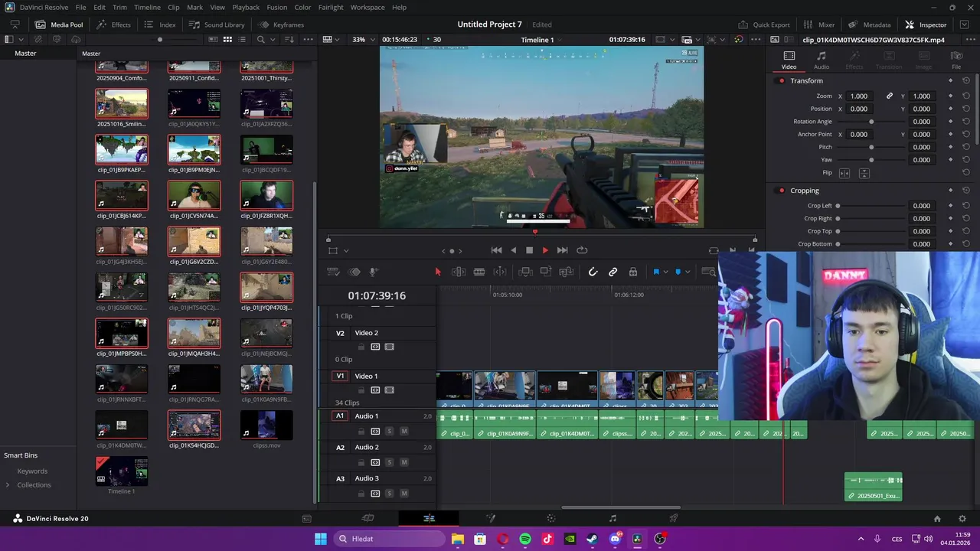980x551 pixels.
Task: Open the Fusion menu
Action: coord(277,7)
